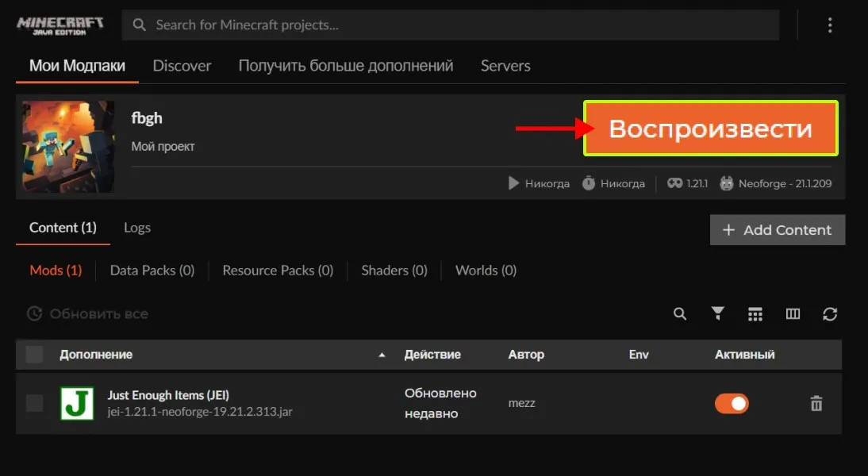Click the playtime stopwatch icon
The image size is (868, 476).
pos(589,183)
